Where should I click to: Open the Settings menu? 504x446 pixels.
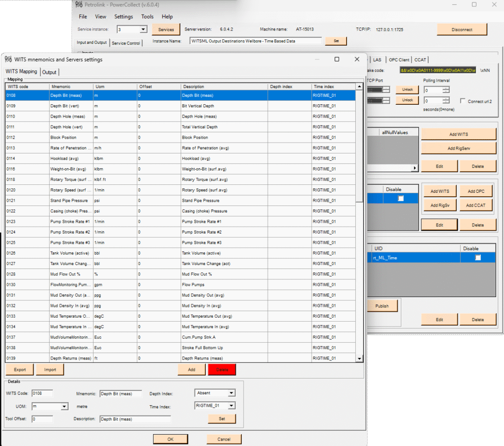click(x=124, y=17)
